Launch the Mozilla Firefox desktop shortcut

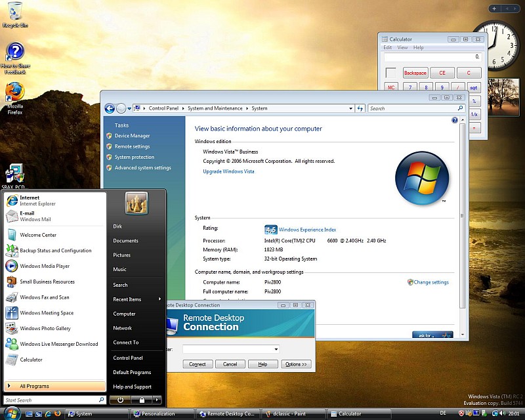(x=15, y=98)
